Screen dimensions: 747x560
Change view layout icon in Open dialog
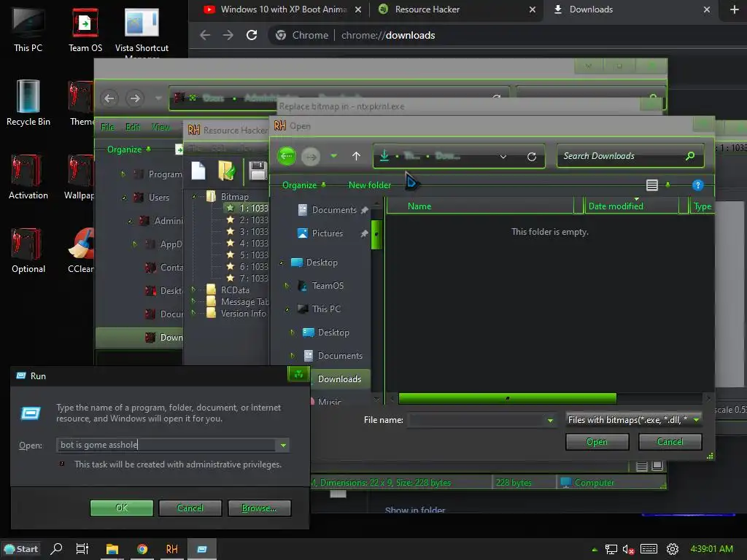point(651,185)
